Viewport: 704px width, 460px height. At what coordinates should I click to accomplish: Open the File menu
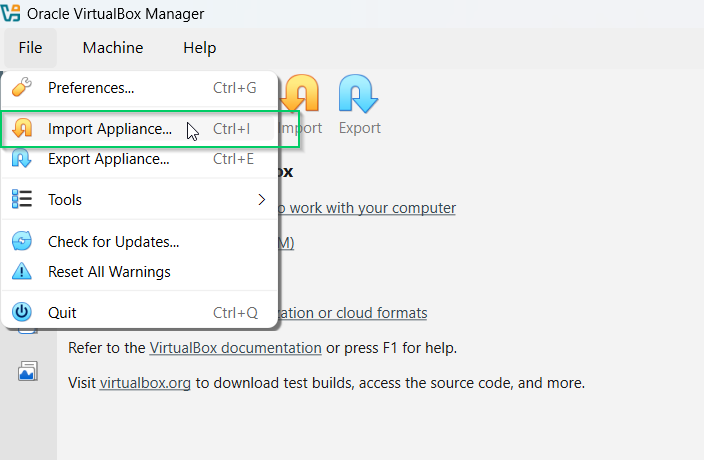[x=30, y=48]
